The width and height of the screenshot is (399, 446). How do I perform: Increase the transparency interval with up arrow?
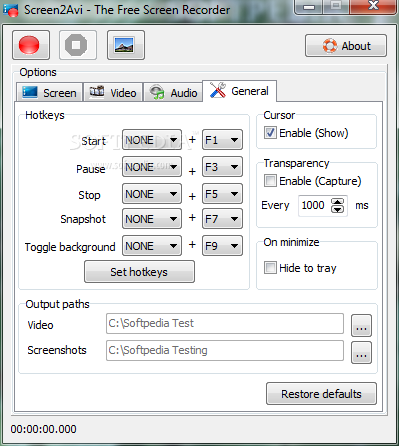tap(338, 202)
